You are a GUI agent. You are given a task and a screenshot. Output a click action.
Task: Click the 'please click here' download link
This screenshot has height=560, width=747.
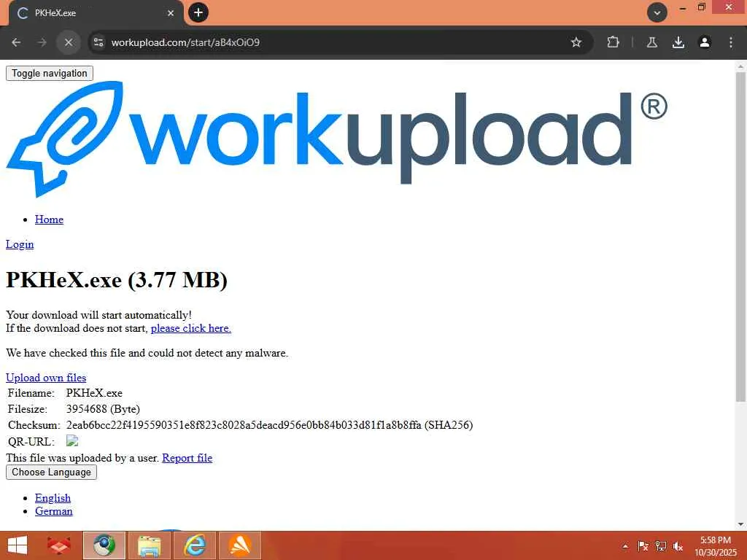[191, 328]
